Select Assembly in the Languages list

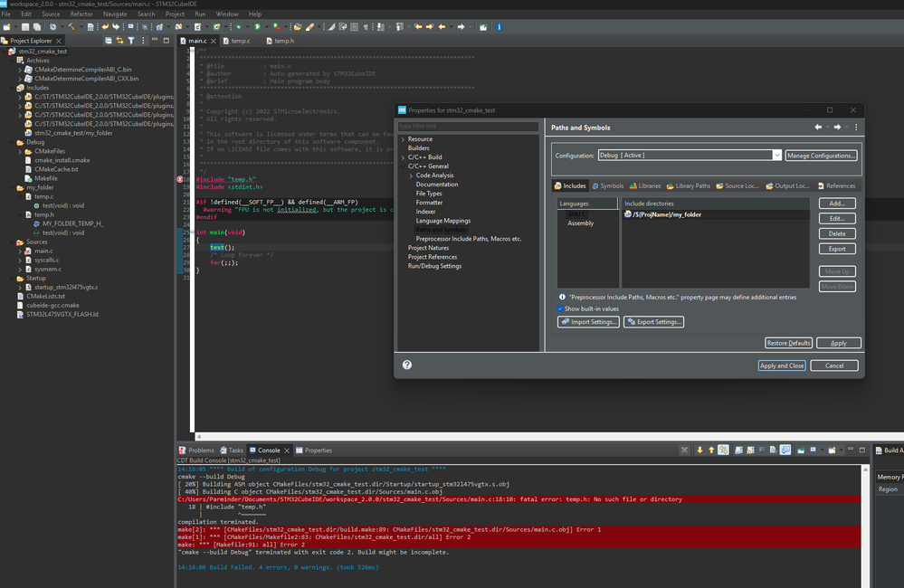click(580, 223)
